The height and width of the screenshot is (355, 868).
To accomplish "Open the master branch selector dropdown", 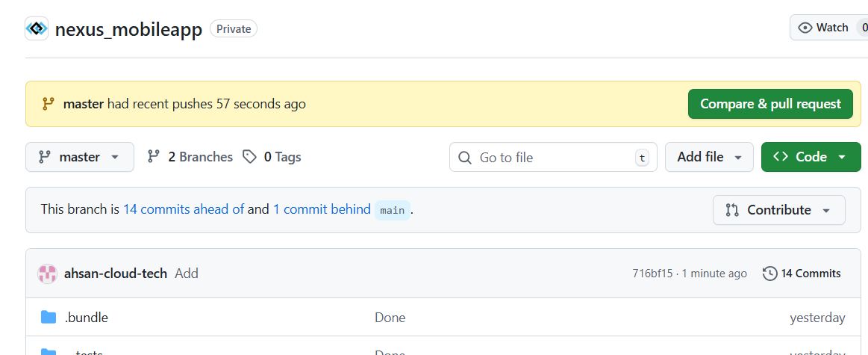I will [79, 157].
